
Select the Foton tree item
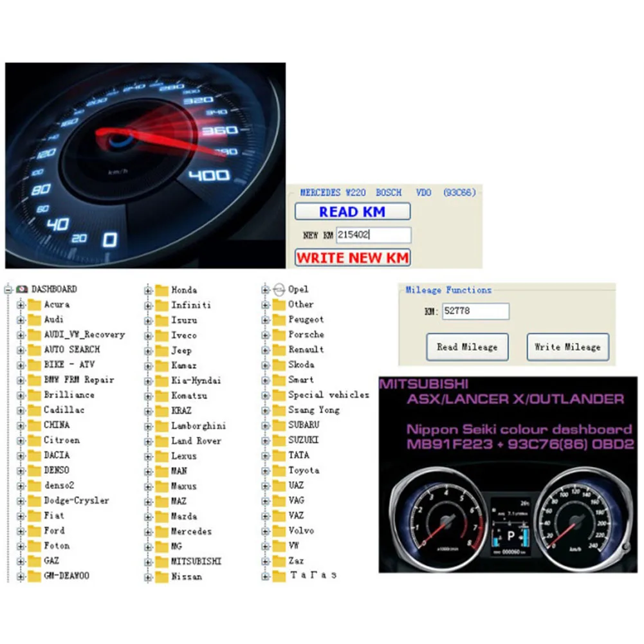point(57,546)
